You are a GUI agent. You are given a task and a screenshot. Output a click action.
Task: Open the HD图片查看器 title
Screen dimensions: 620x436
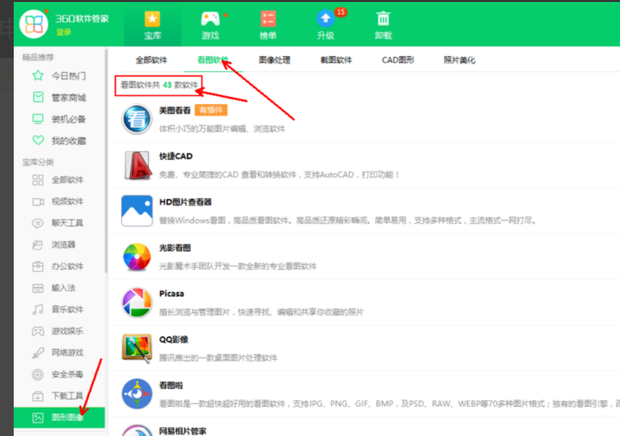185,202
